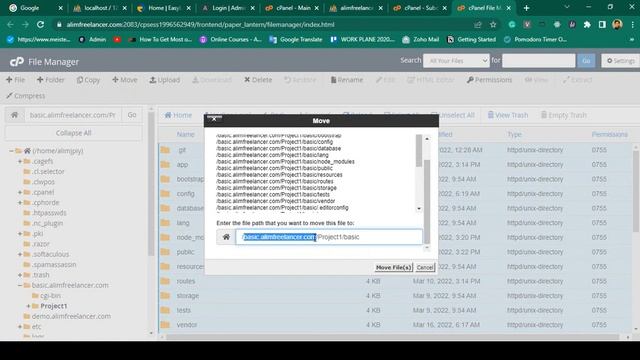Switch to the cPanel - Main tab
The width and height of the screenshot is (640, 360).
292,8
